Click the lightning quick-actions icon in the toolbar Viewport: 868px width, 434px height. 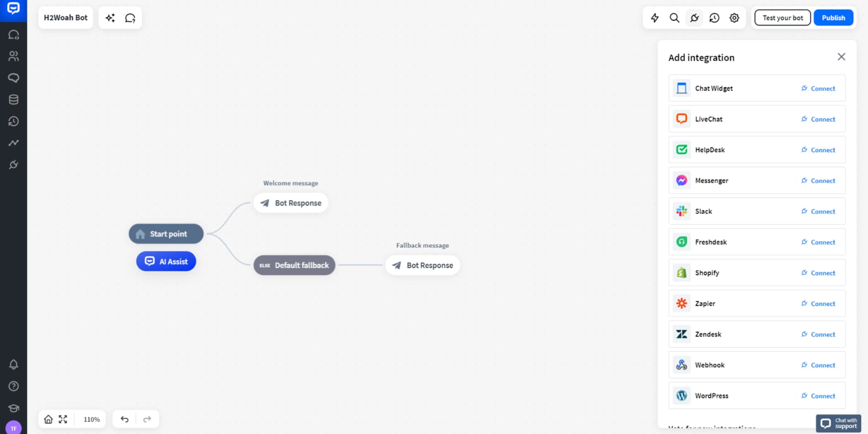point(655,17)
